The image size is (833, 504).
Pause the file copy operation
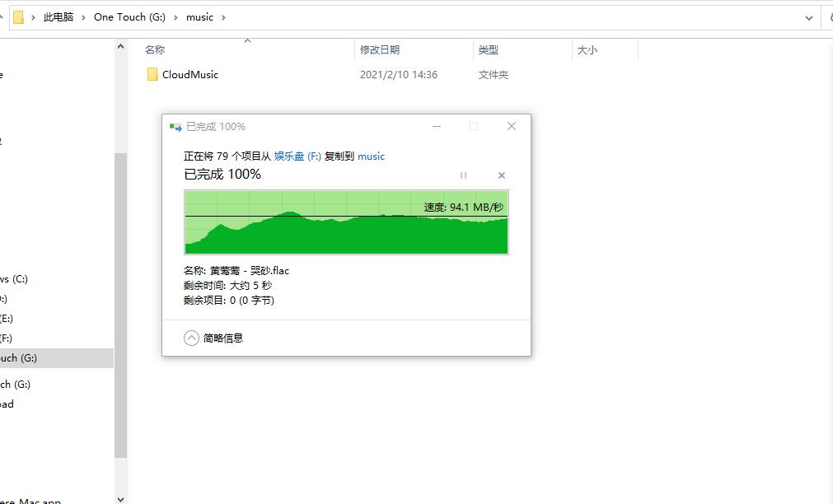coord(463,175)
